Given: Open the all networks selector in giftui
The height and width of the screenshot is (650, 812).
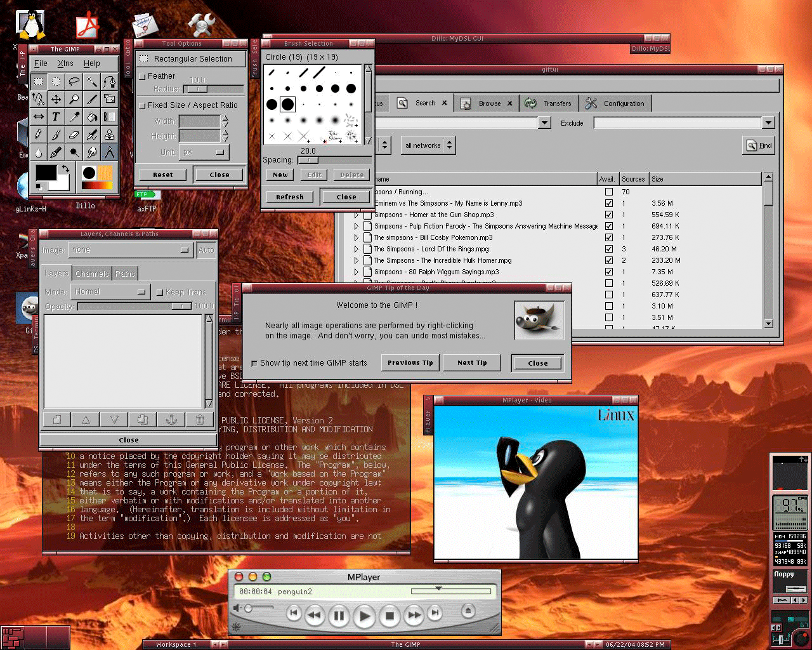Looking at the screenshot, I should (428, 145).
